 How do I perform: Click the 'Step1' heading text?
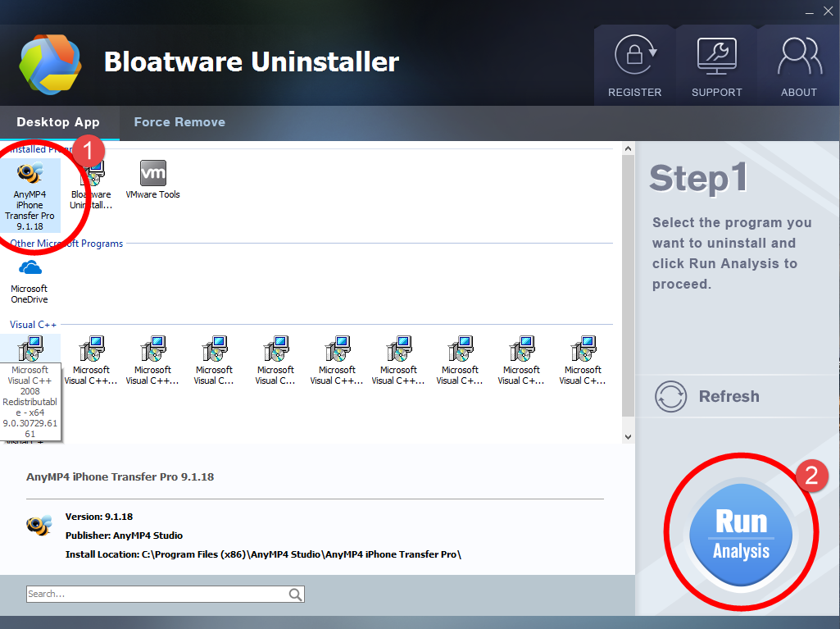coord(698,179)
